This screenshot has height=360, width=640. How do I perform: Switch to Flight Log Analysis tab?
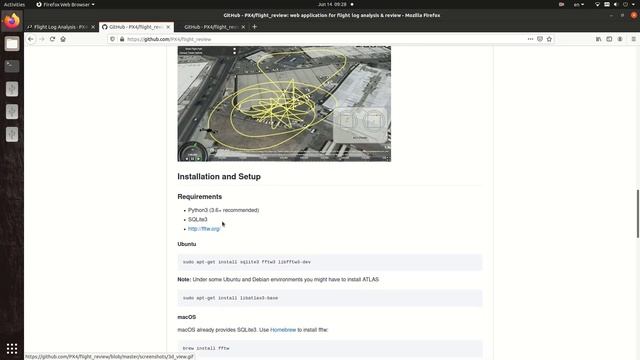click(60, 27)
